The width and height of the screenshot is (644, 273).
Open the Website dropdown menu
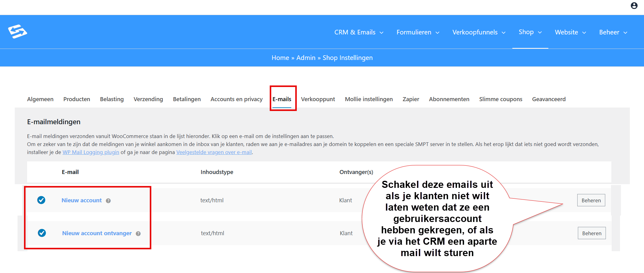point(570,32)
